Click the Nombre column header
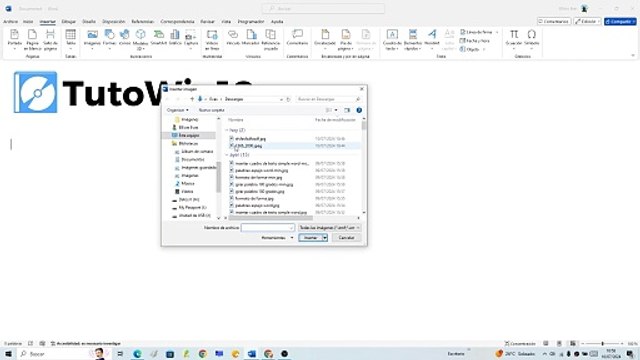The width and height of the screenshot is (640, 360). tap(236, 120)
